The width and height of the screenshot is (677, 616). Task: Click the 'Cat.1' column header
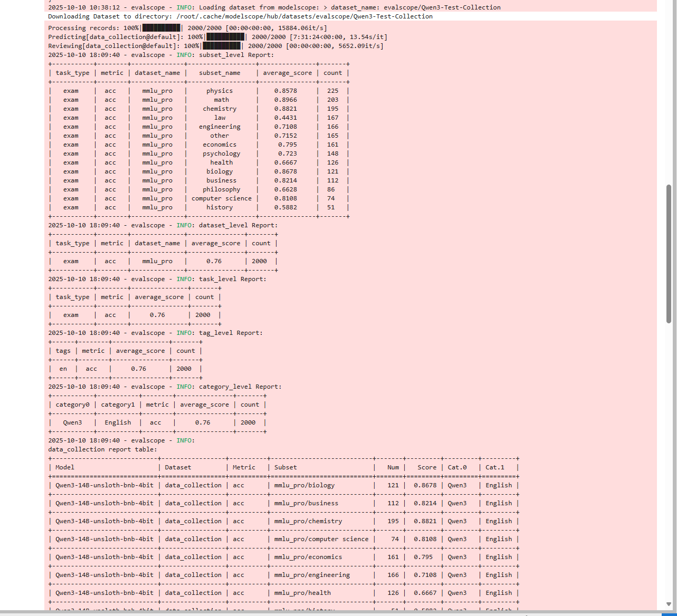click(495, 467)
